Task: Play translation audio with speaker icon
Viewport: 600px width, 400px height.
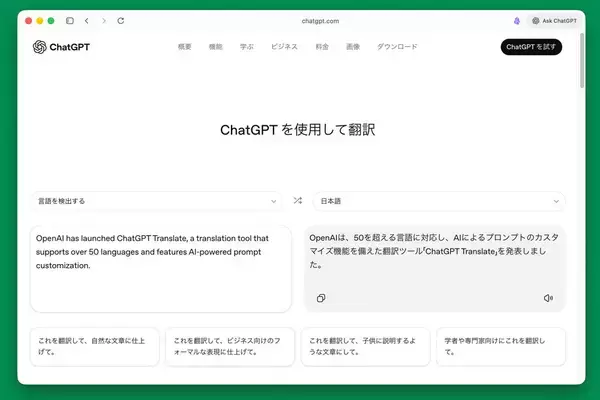Action: [548, 298]
